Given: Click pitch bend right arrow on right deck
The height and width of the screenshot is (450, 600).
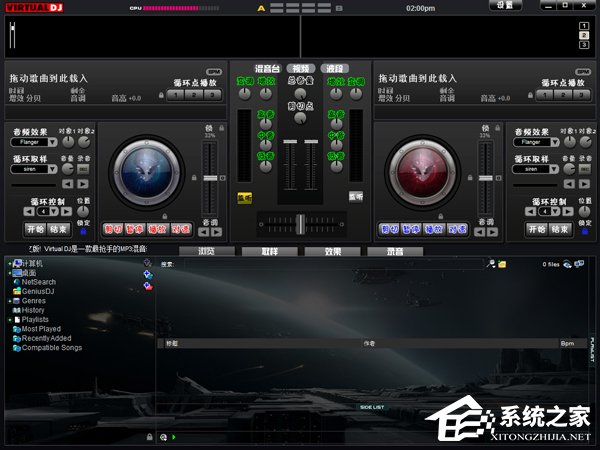Looking at the screenshot, I should tap(492, 232).
